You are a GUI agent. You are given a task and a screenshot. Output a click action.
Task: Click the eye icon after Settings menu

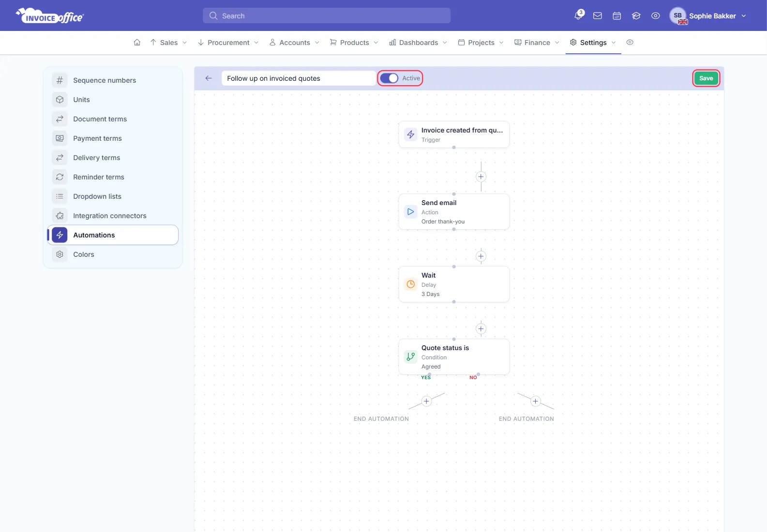point(630,43)
